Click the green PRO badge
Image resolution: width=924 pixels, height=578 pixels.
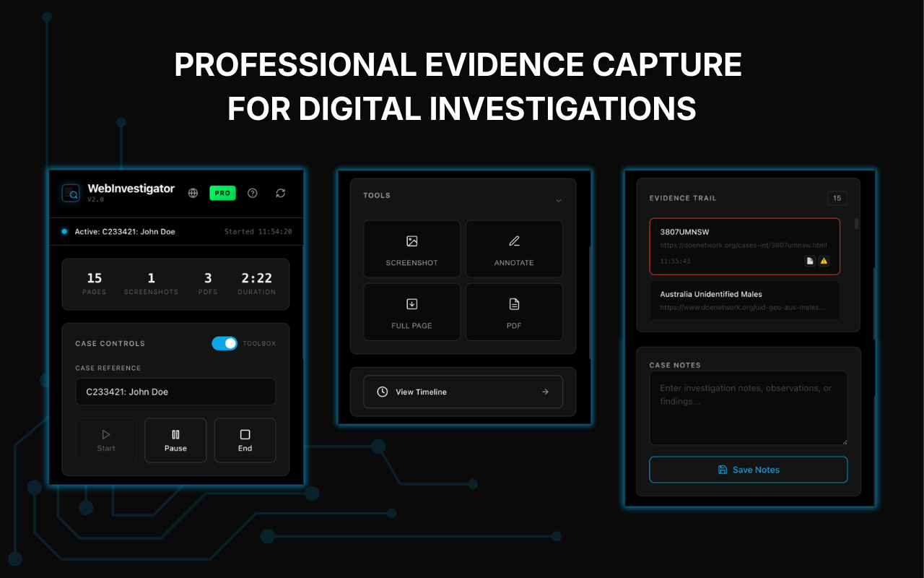pyautogui.click(x=222, y=193)
